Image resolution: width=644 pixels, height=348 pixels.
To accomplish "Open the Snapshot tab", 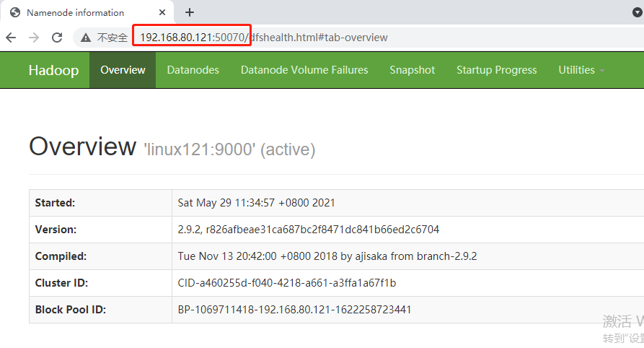I will pos(413,70).
